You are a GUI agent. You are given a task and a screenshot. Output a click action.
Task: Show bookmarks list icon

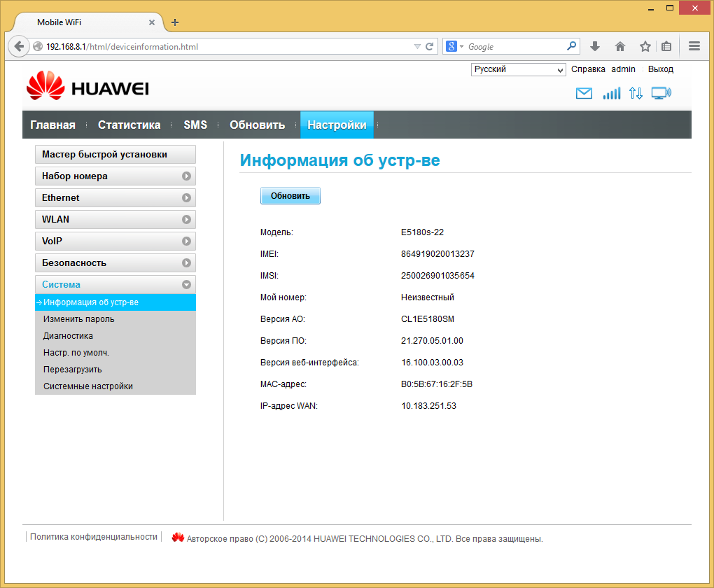click(666, 46)
